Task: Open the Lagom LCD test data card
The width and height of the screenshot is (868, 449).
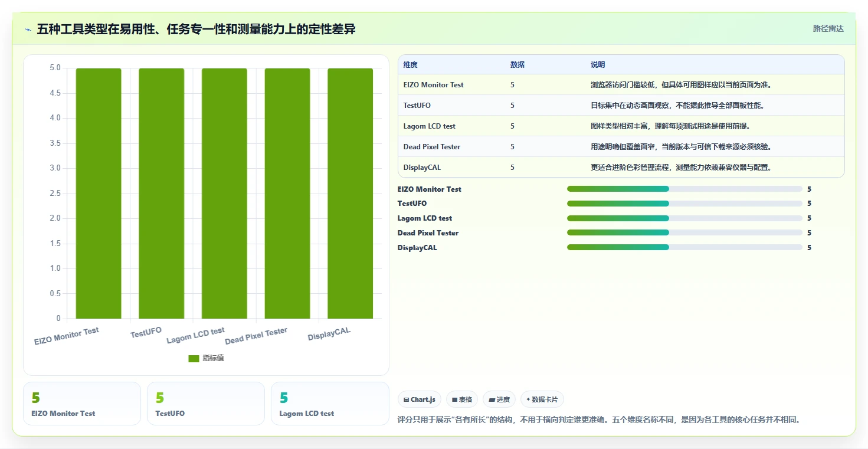Action: 330,404
